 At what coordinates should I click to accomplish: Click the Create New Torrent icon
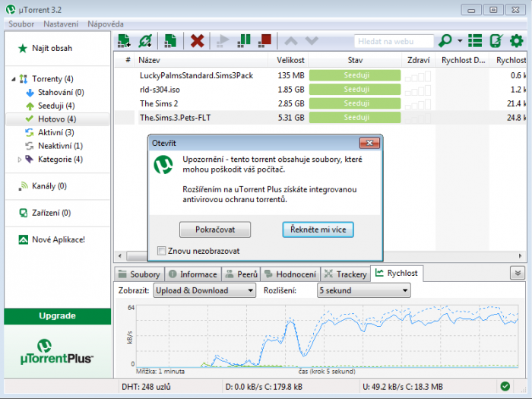pyautogui.click(x=171, y=41)
